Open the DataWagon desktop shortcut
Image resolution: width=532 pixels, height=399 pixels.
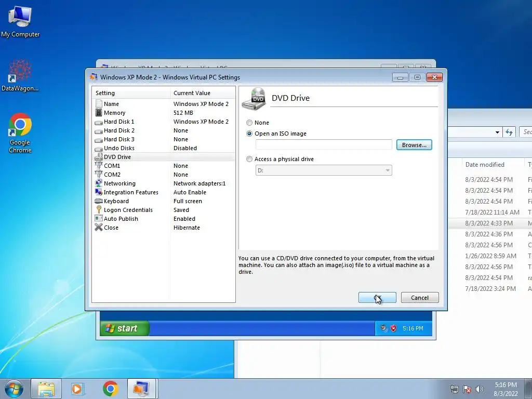pos(20,75)
